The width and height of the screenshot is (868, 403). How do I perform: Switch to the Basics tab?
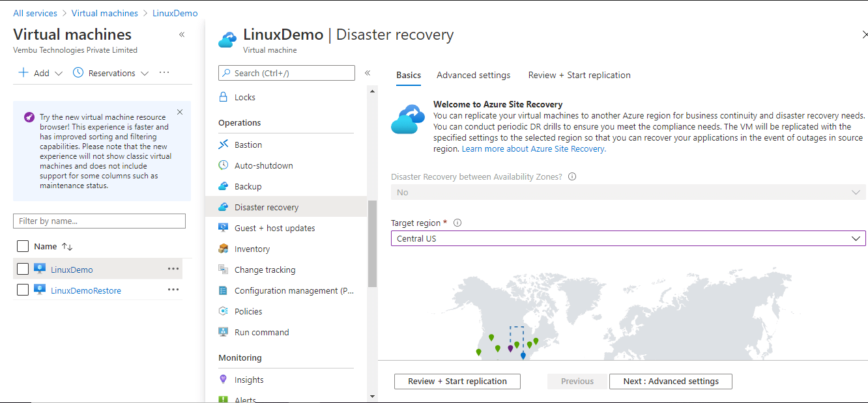[409, 75]
